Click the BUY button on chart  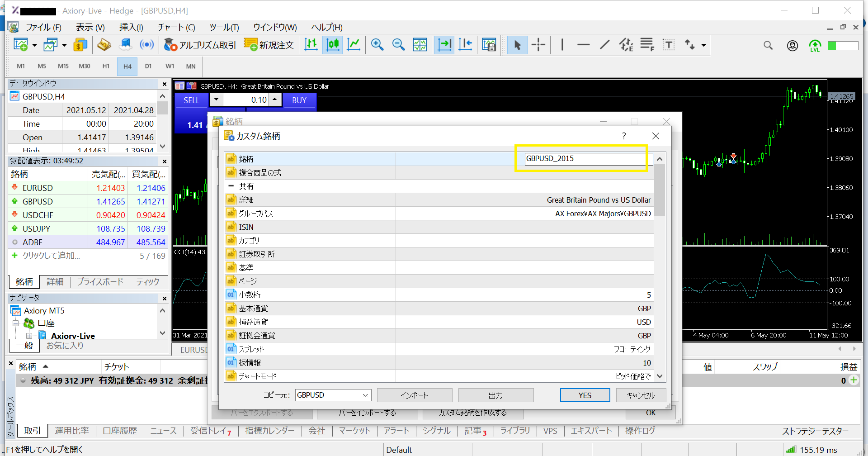[x=299, y=100]
